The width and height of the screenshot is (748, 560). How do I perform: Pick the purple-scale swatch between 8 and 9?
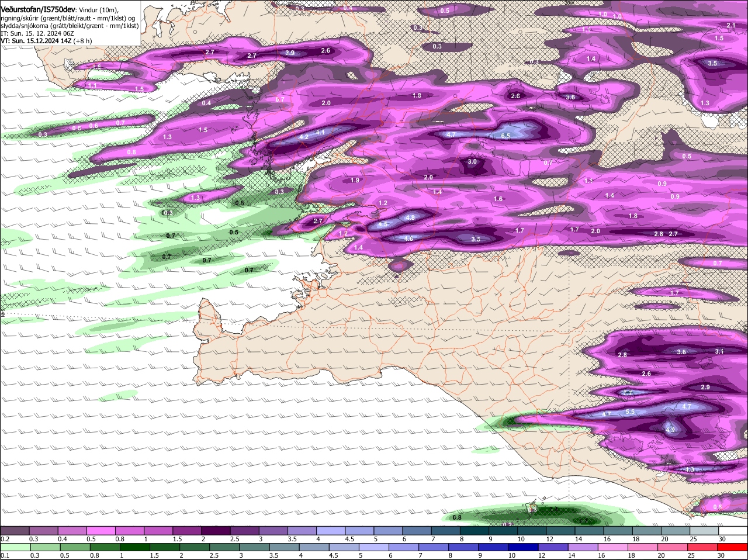(474, 531)
